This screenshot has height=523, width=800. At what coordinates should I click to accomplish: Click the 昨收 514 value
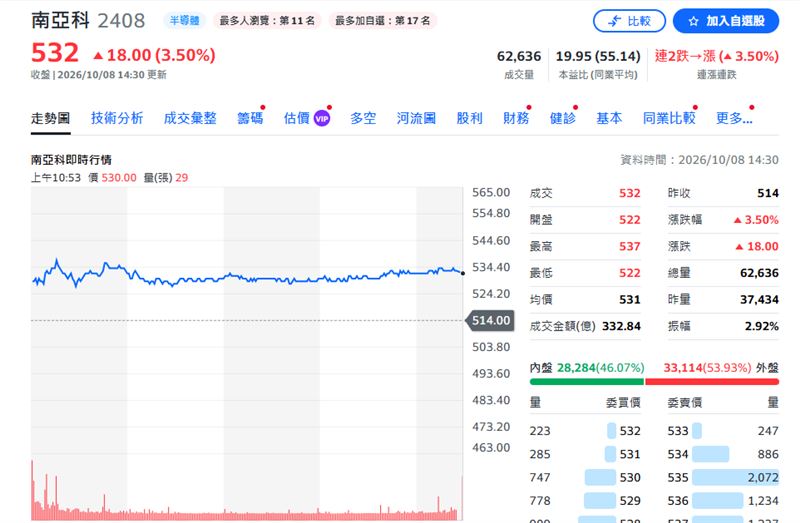click(x=768, y=193)
